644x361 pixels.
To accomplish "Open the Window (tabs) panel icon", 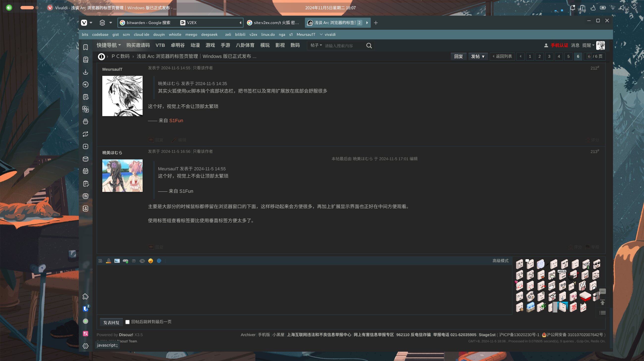I will (x=85, y=122).
